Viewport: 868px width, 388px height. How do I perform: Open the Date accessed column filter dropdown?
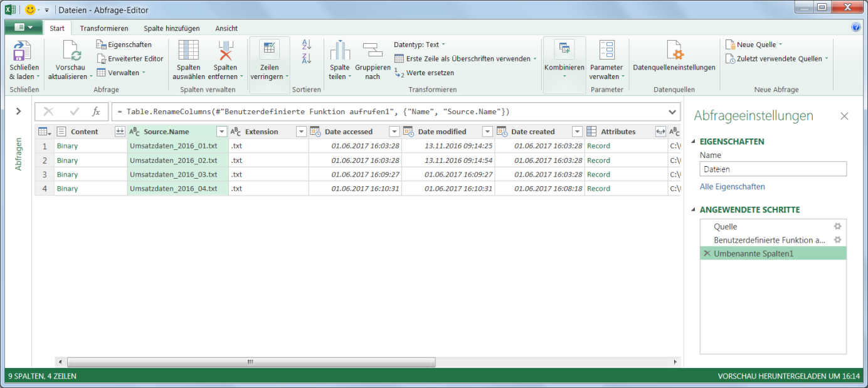point(394,132)
